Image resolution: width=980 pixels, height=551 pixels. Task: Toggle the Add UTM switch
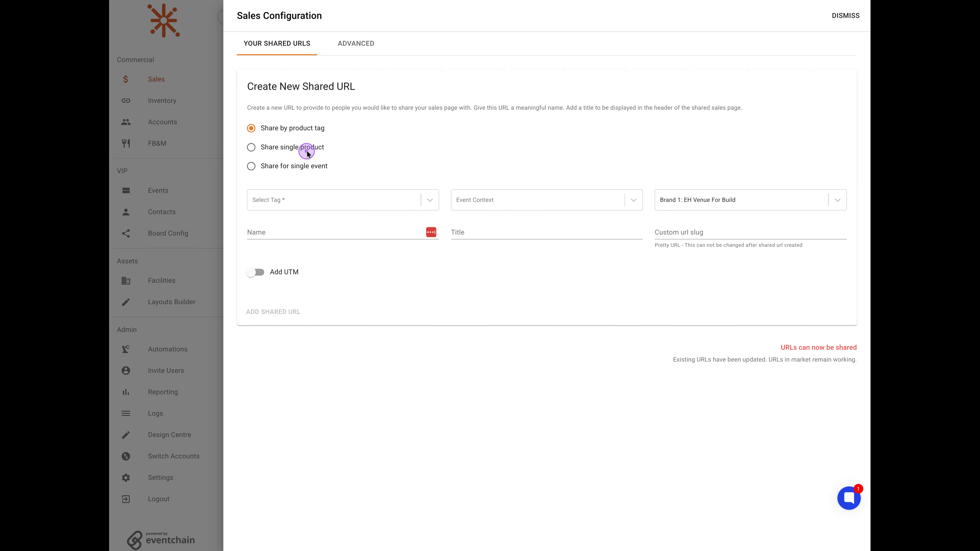pos(255,272)
